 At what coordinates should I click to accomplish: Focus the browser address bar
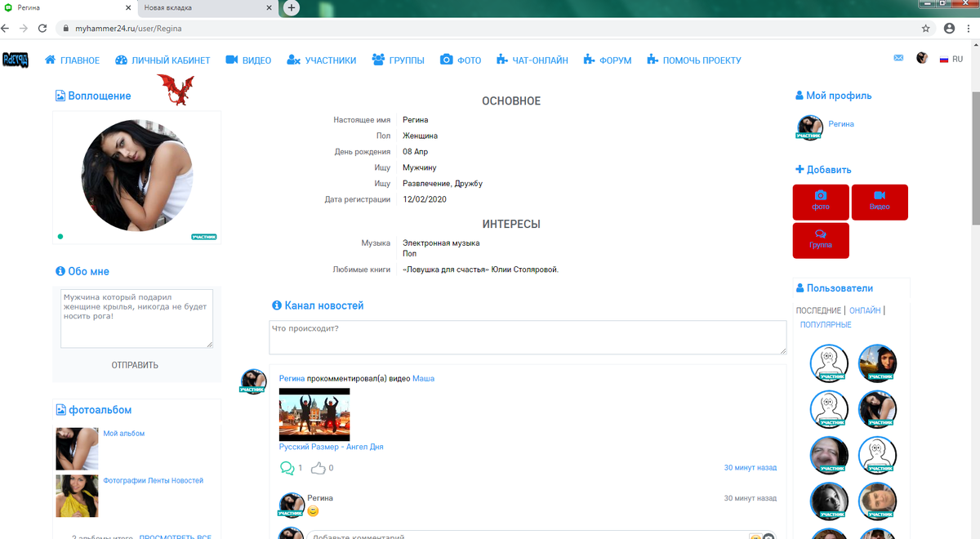coord(490,28)
